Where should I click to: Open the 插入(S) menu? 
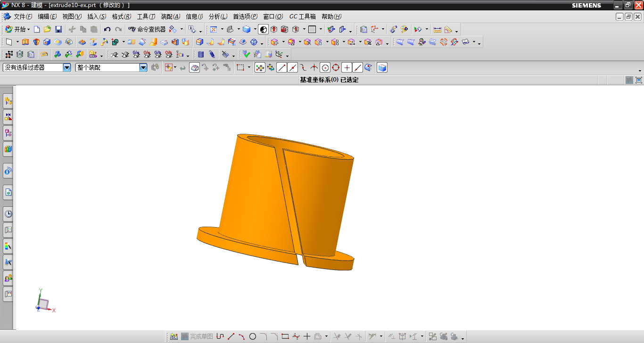pyautogui.click(x=97, y=16)
